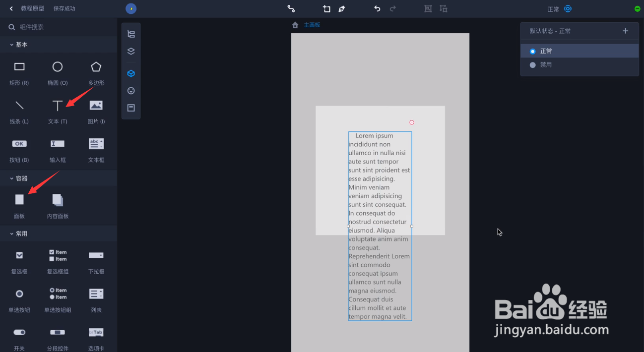Click the link connection tool in toolbar
This screenshot has height=352, width=644.
coord(291,9)
